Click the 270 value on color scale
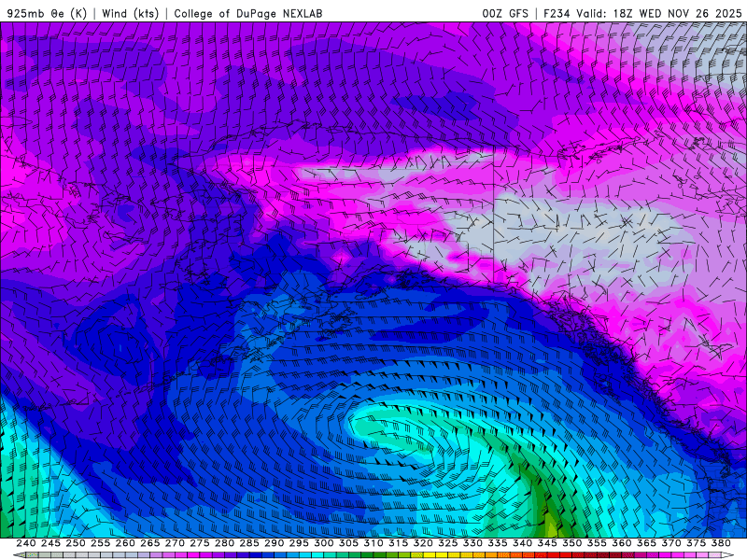This screenshot has height=560, width=747. (175, 543)
